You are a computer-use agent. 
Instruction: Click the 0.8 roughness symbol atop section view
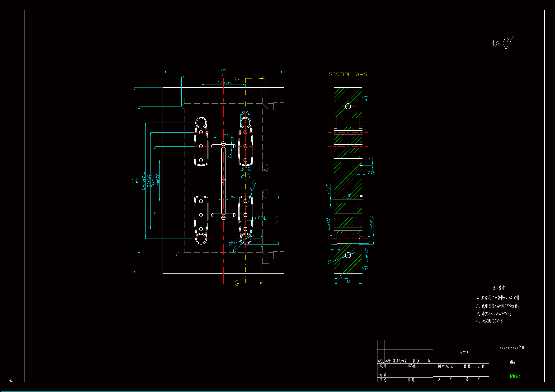(x=365, y=98)
